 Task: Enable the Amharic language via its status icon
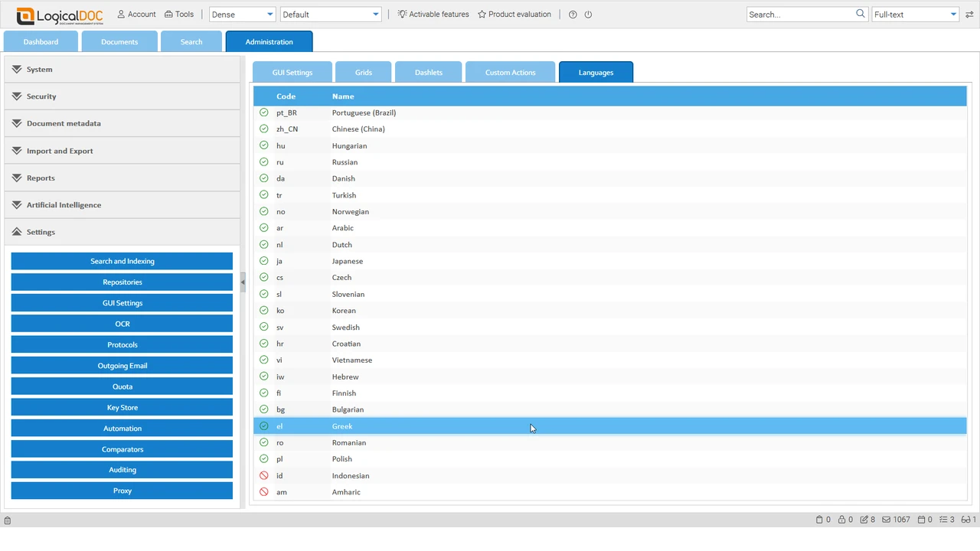[x=263, y=492]
